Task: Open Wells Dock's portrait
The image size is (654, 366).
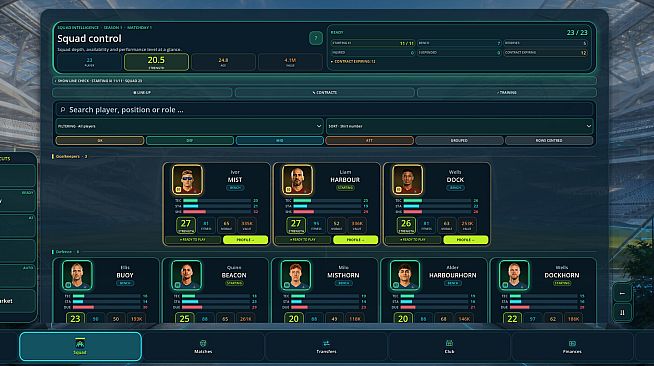Action: coord(407,180)
